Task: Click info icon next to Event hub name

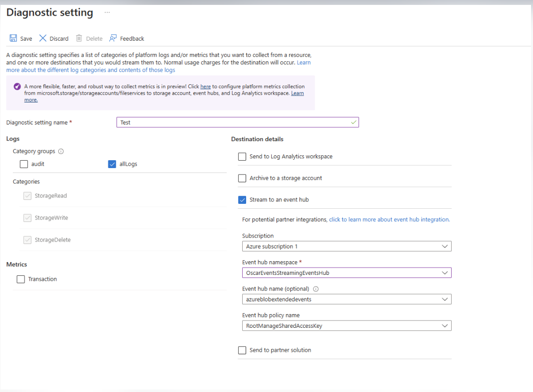Action: click(316, 289)
